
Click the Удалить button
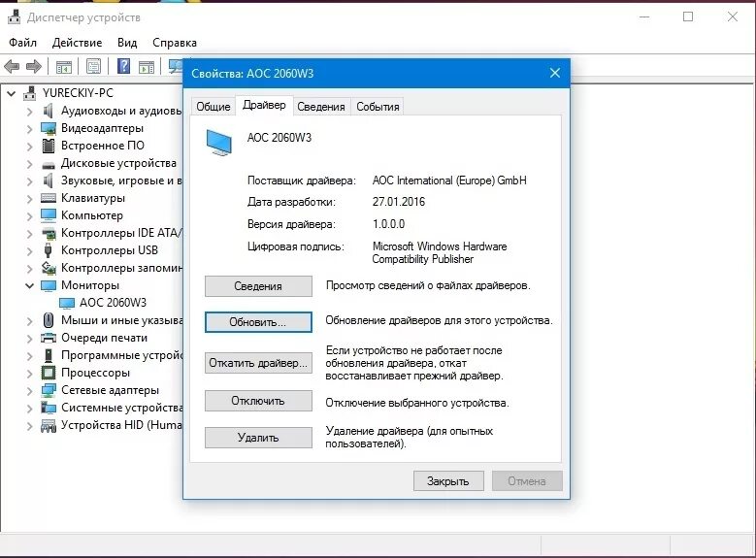[258, 438]
